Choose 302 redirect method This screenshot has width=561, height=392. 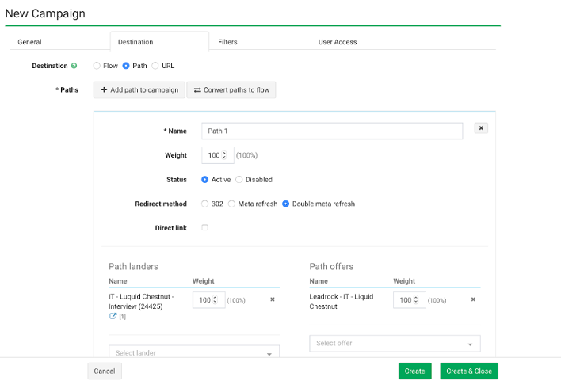[204, 204]
